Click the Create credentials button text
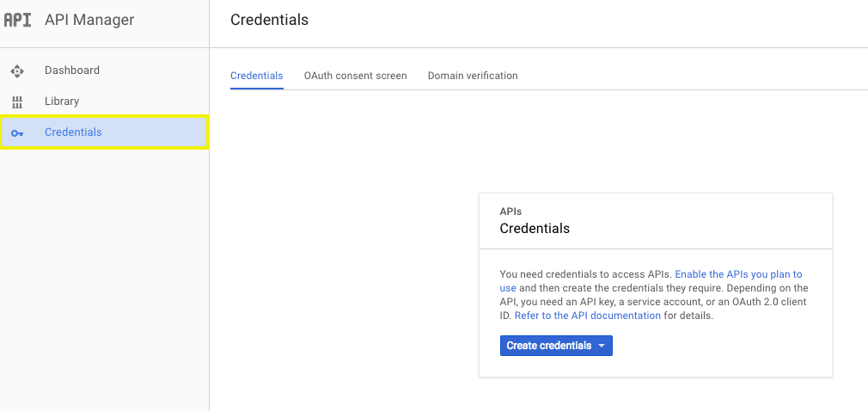 click(549, 346)
